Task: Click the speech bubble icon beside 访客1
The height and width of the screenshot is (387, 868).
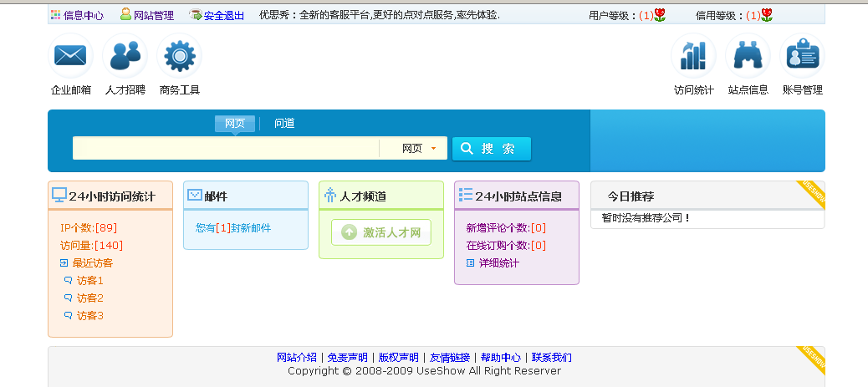Action: [x=68, y=281]
